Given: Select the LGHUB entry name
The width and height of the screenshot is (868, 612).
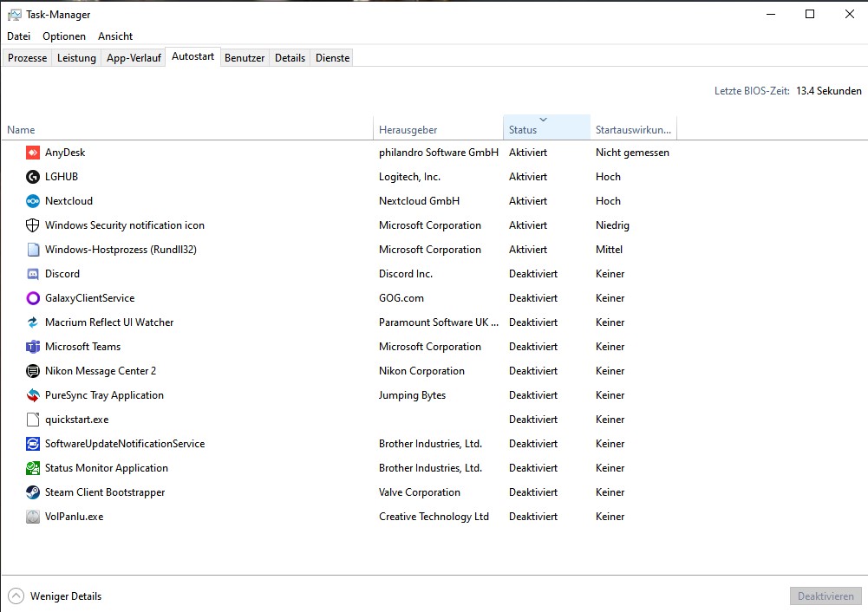Looking at the screenshot, I should [x=62, y=177].
